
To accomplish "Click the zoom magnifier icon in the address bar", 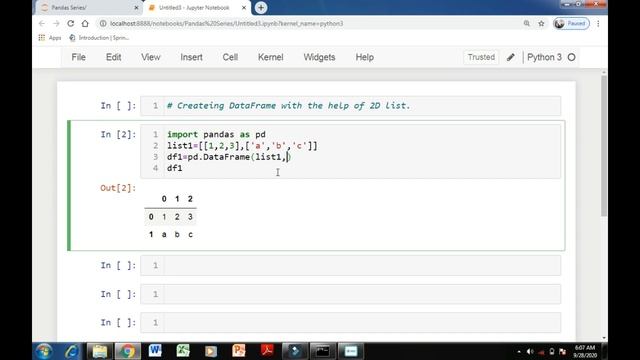I will point(527,24).
